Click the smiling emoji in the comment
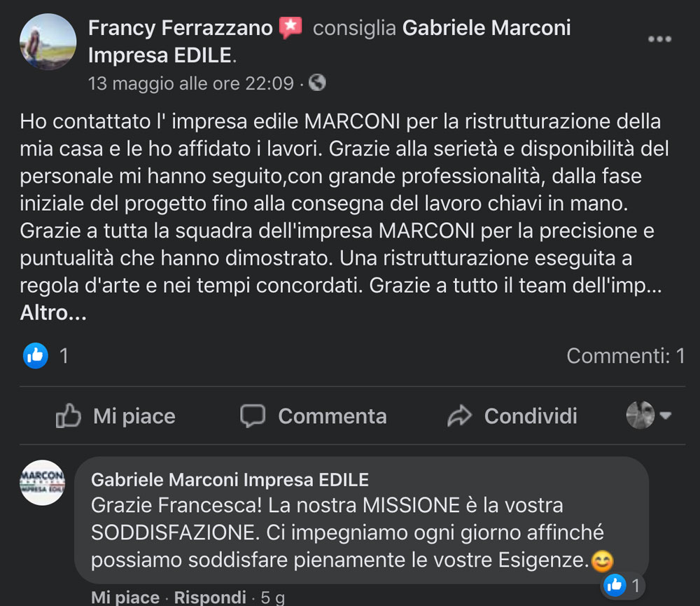The width and height of the screenshot is (700, 606). click(602, 561)
